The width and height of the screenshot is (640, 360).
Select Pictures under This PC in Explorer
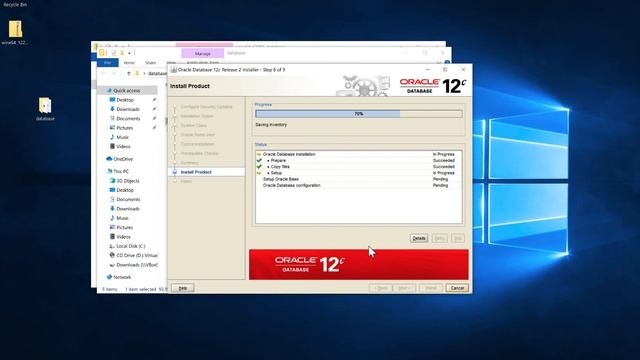124,228
